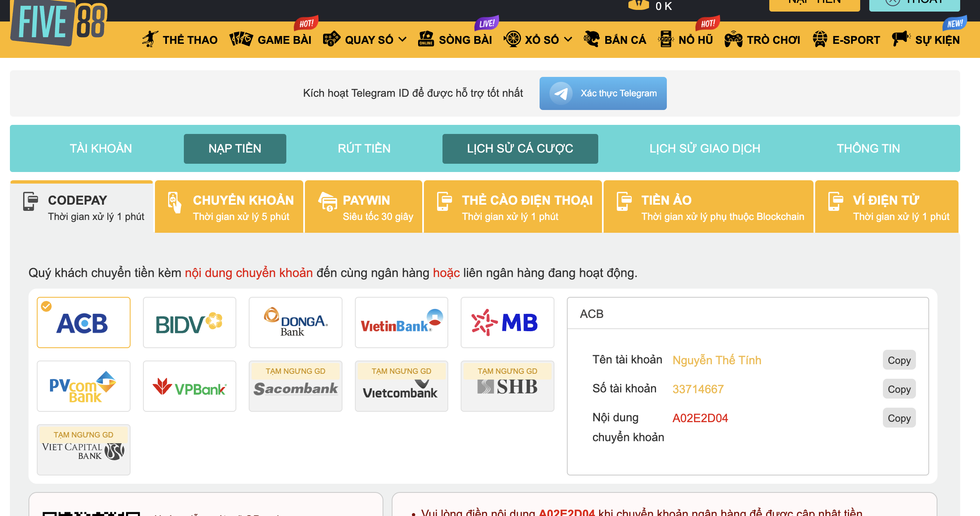Choose VietinBank for deposit
This screenshot has height=516, width=980.
(401, 322)
